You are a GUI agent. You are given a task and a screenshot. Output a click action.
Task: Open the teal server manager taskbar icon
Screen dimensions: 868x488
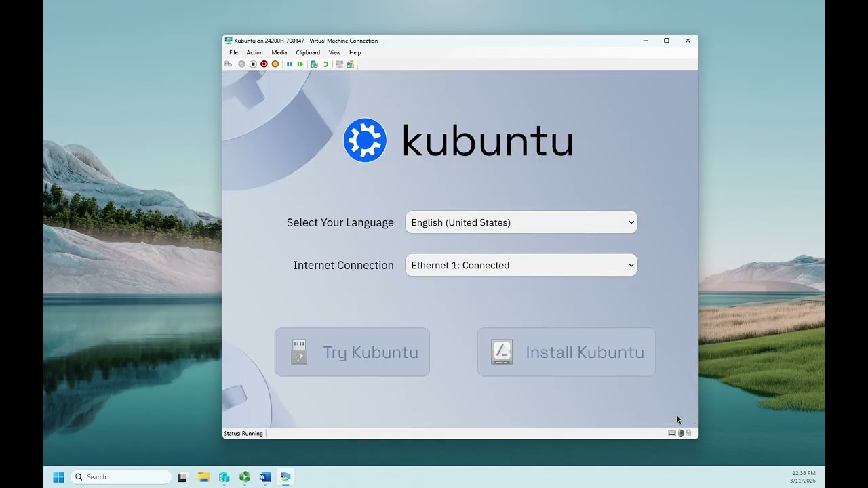[x=224, y=477]
